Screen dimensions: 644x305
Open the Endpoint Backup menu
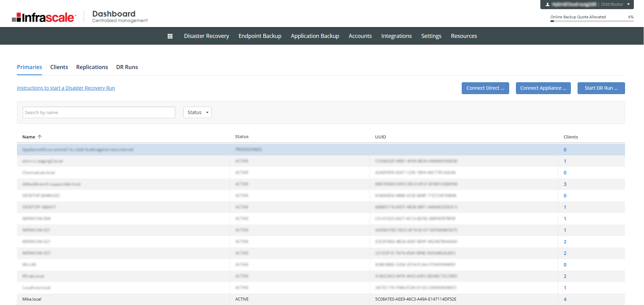(260, 36)
